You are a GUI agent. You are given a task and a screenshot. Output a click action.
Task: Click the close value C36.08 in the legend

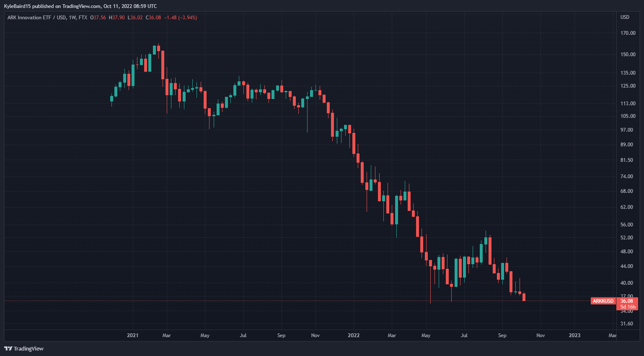point(153,18)
